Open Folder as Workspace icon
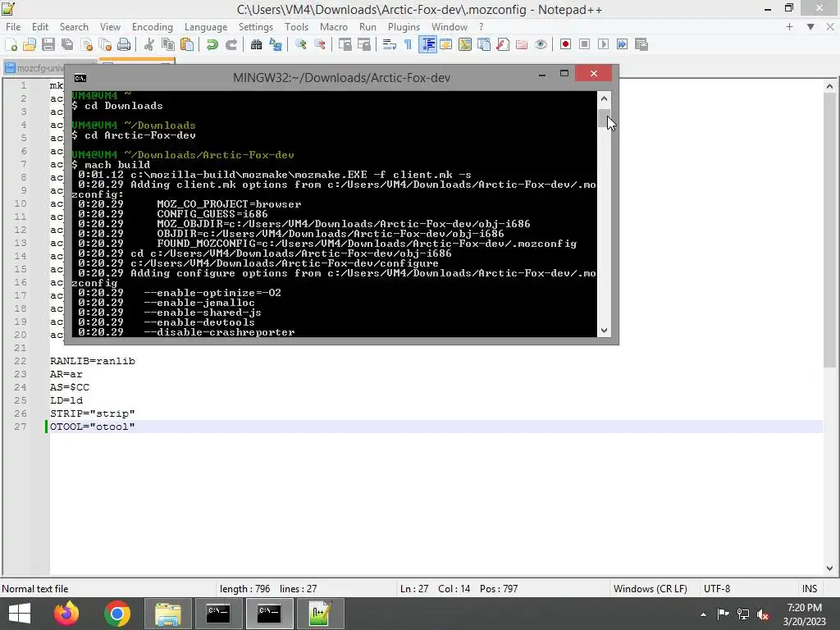Screen dimensions: 840x630 [x=522, y=44]
